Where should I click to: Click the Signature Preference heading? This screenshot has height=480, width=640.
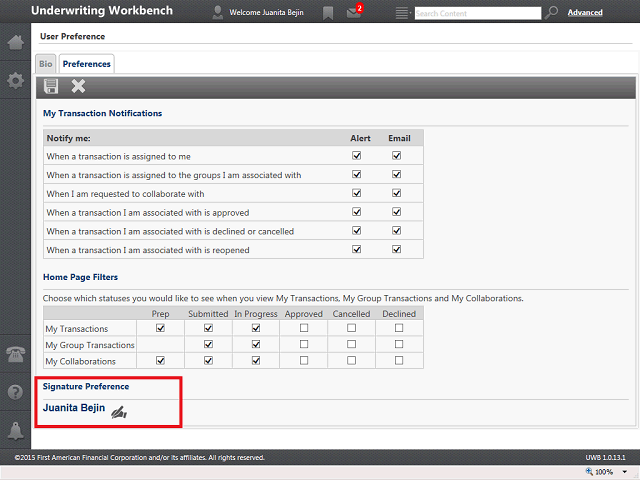(86, 387)
